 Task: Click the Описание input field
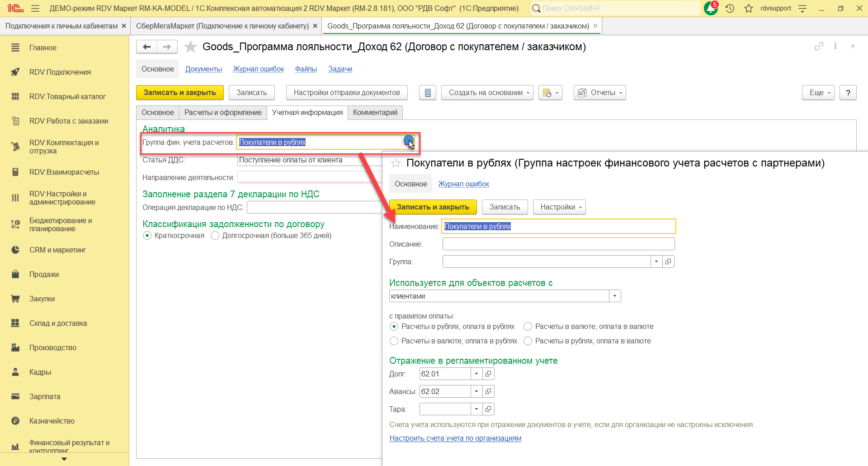[x=558, y=244]
